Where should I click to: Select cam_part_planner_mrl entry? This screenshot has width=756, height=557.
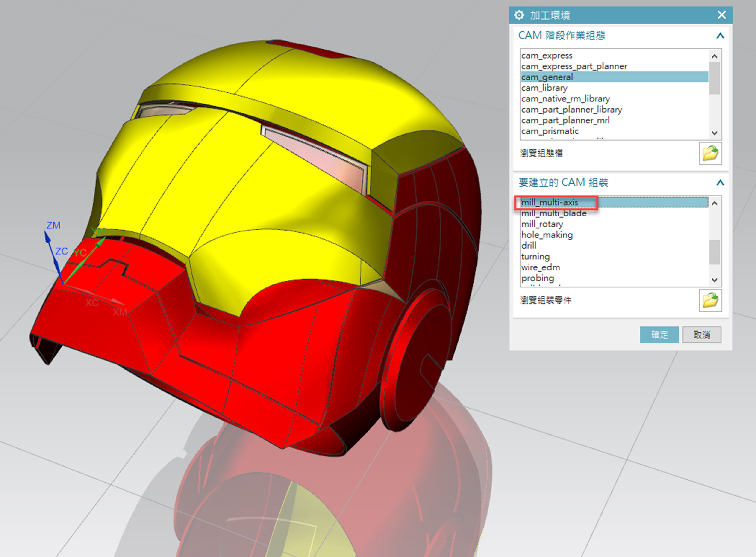(615, 120)
